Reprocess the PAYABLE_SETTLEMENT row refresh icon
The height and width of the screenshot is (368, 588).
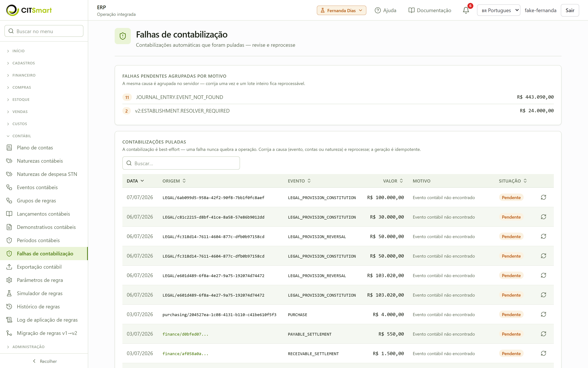[x=543, y=334]
